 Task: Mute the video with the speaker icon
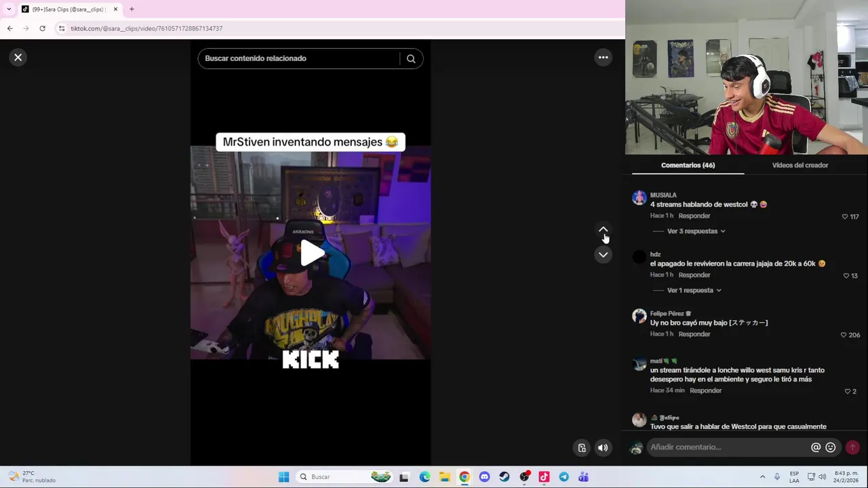[x=603, y=447]
